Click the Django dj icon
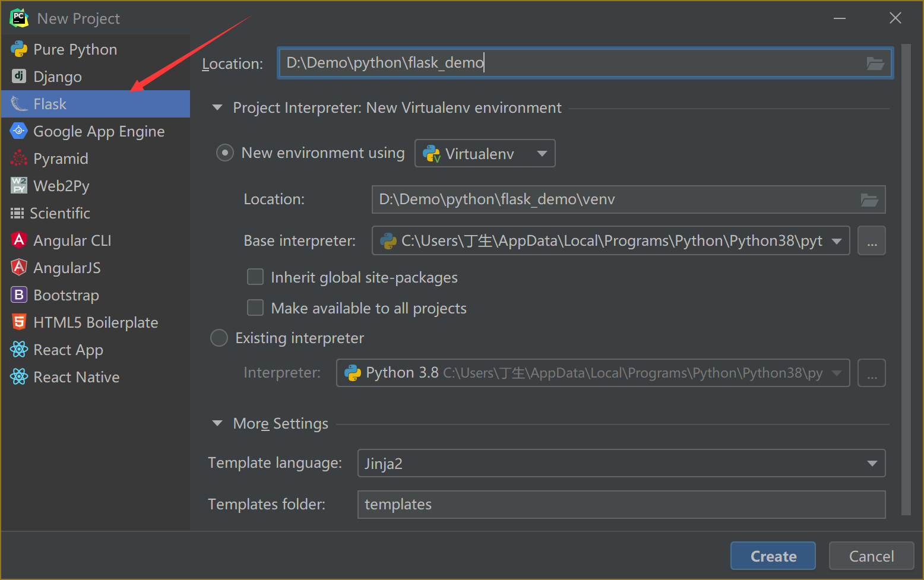This screenshot has width=924, height=580. pos(19,76)
